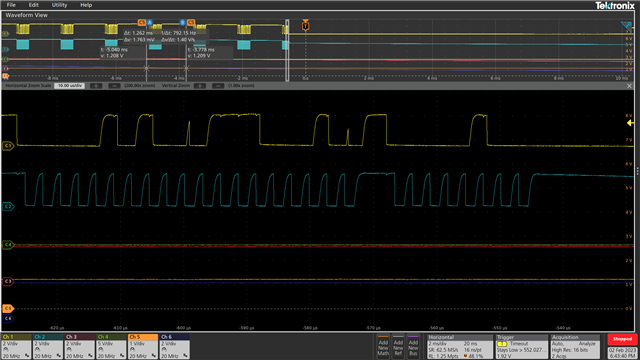The height and width of the screenshot is (360, 640).
Task: Decrease horizontal zoom with the minus button
Action: point(114,86)
